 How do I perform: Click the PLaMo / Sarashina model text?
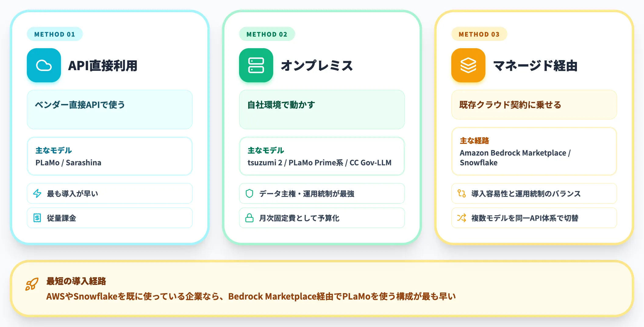(x=68, y=163)
